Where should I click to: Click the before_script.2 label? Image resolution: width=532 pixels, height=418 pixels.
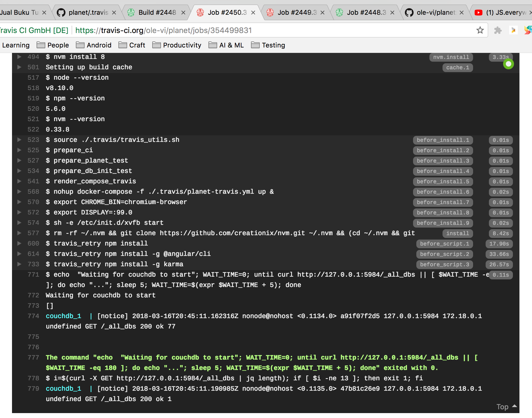[444, 254]
